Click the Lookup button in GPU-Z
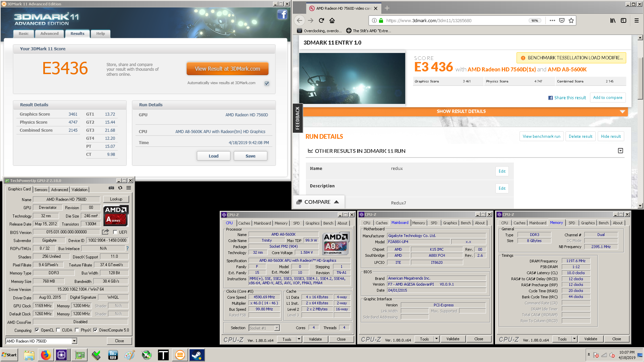Image resolution: width=644 pixels, height=362 pixels. click(116, 199)
